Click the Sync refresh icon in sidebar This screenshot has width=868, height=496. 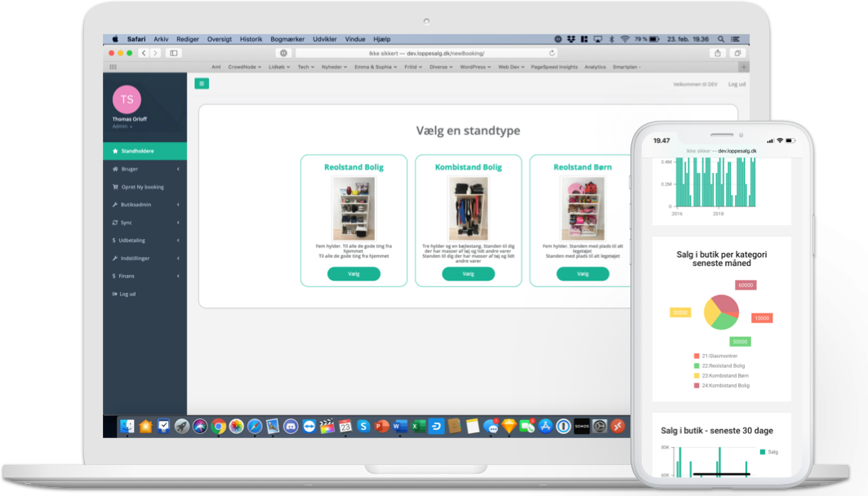click(x=114, y=223)
